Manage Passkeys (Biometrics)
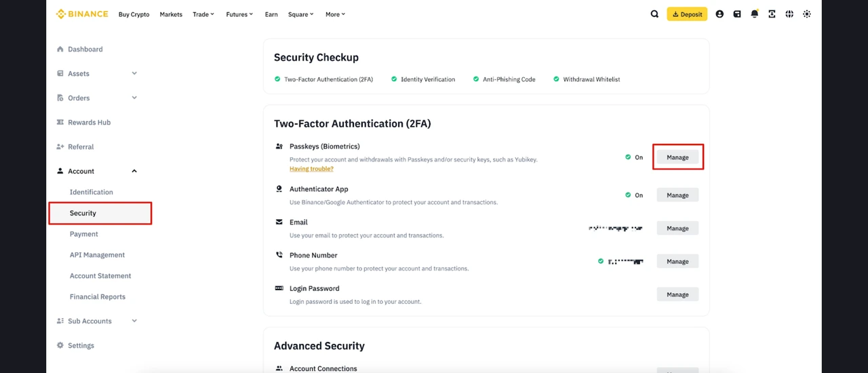Viewport: 868px width, 373px height. 677,157
